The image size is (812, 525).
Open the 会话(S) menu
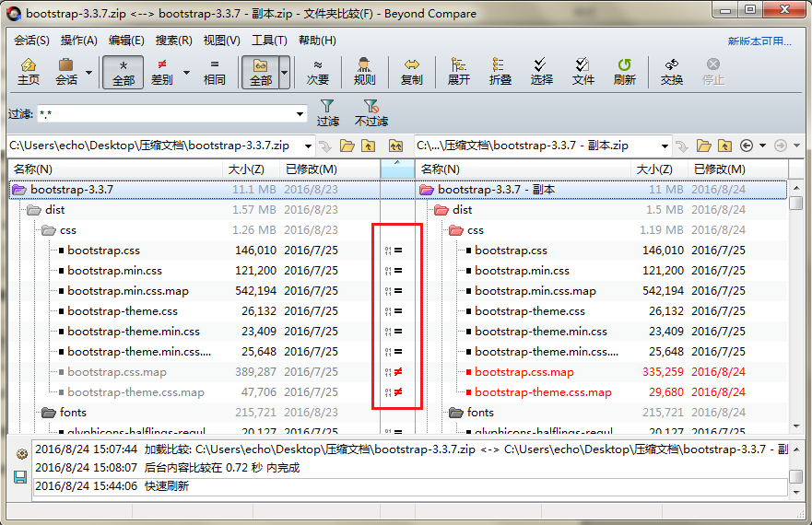point(31,41)
